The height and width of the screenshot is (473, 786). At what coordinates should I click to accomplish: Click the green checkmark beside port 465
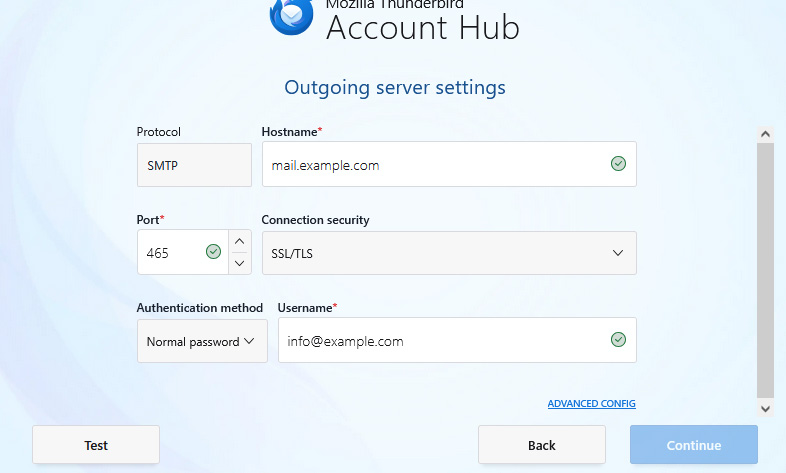(x=213, y=252)
